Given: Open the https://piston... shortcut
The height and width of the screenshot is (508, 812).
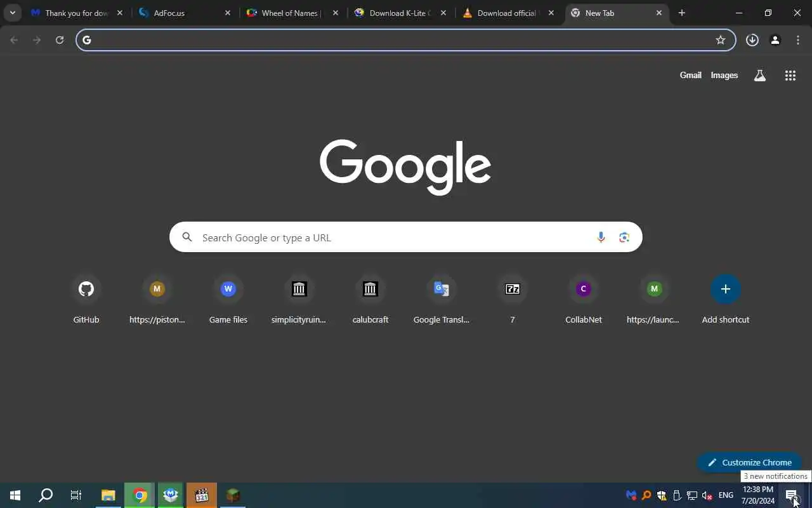Looking at the screenshot, I should [157, 300].
